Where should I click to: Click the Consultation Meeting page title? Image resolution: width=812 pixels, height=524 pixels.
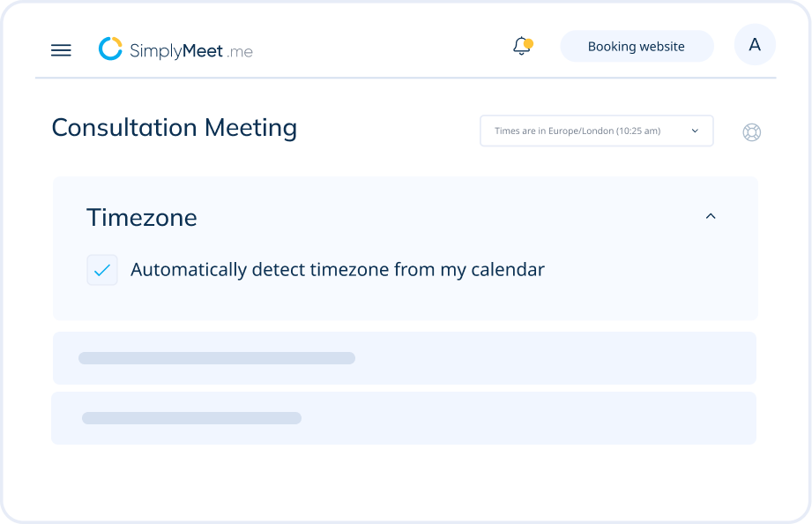point(175,127)
